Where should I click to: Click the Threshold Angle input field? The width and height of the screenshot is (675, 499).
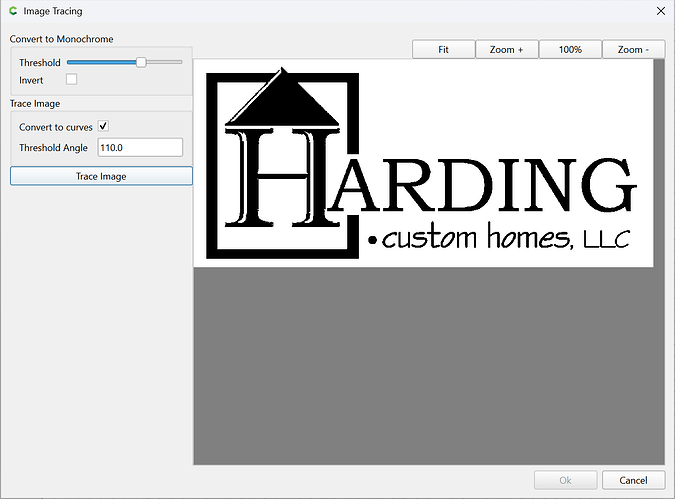140,148
